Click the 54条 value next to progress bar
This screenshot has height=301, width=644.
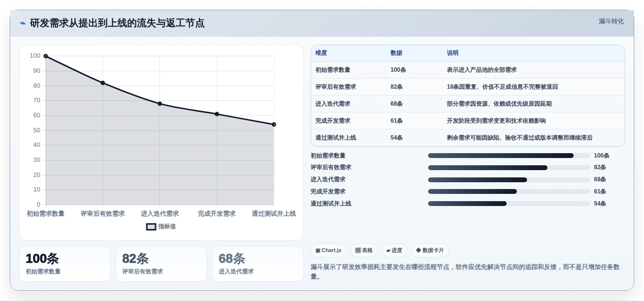pos(600,204)
